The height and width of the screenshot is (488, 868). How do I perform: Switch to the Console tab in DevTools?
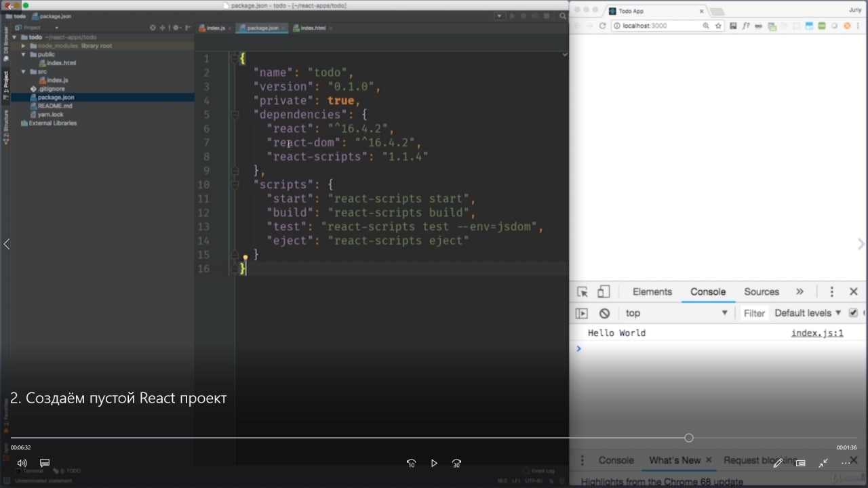pyautogui.click(x=708, y=292)
